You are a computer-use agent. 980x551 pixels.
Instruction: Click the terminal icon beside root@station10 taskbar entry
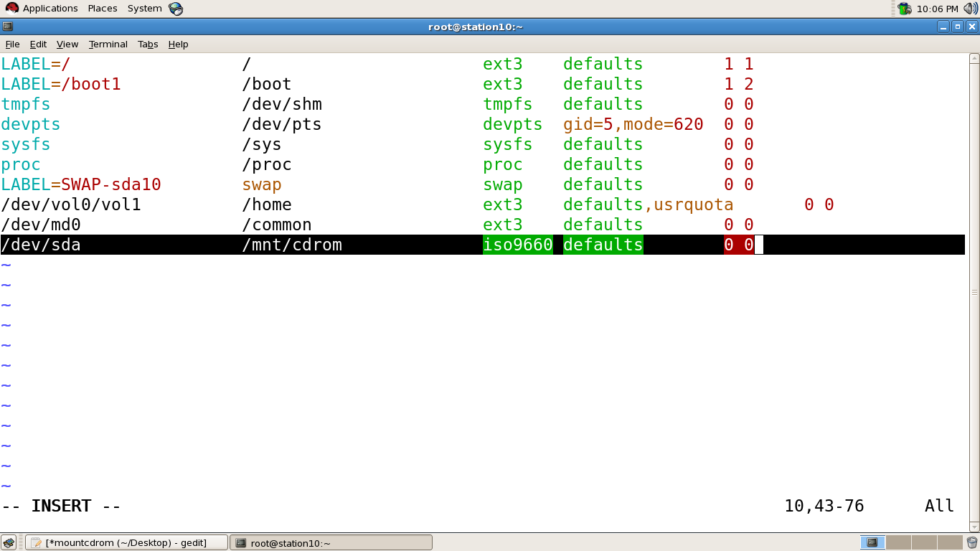click(x=240, y=542)
